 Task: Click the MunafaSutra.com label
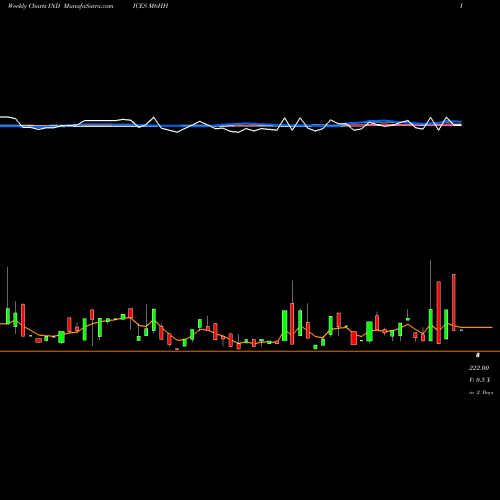88,6
